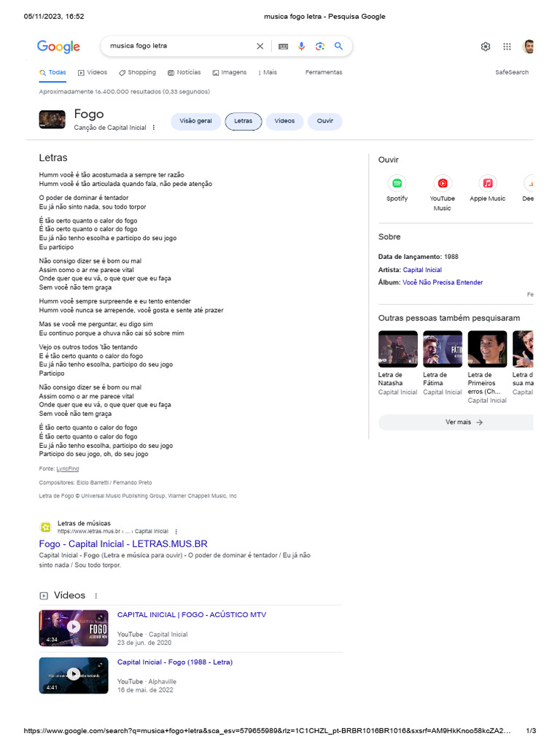The width and height of the screenshot is (560, 747).
Task: Switch to the Imagens tab
Action: [x=230, y=72]
